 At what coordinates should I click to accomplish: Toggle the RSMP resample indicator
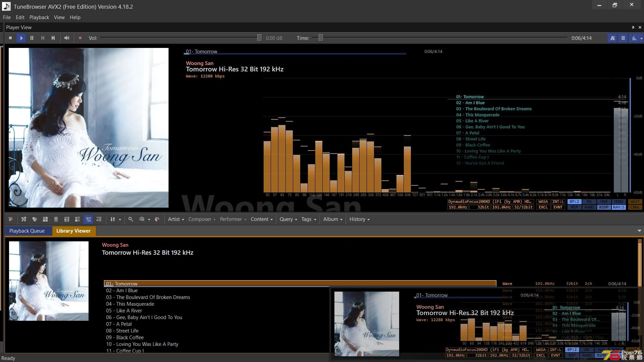coord(604,207)
